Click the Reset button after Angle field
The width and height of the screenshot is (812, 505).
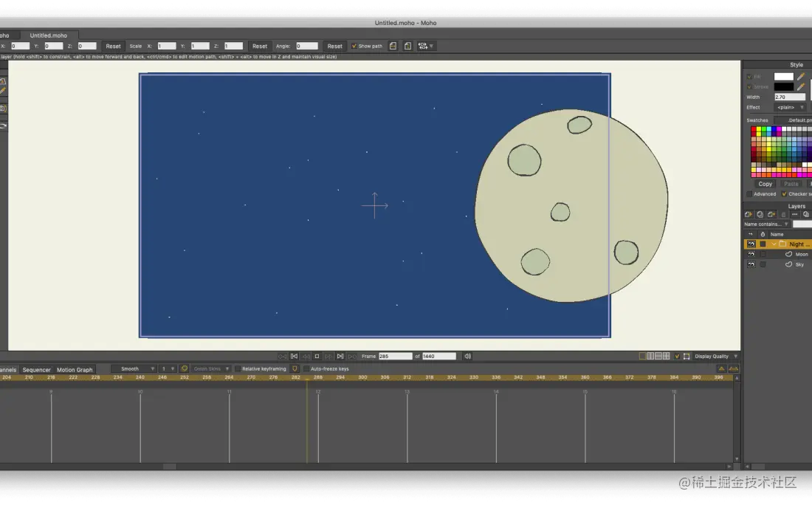point(334,46)
